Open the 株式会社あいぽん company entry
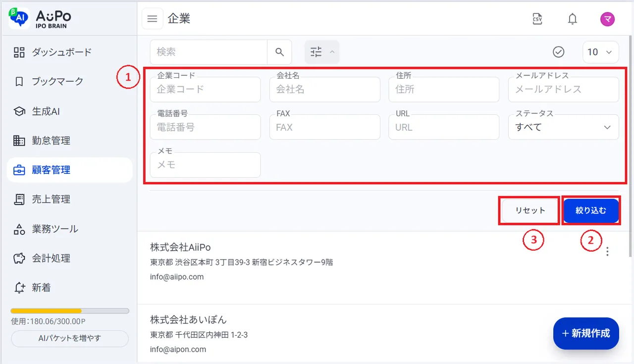The height and width of the screenshot is (364, 634). [188, 319]
